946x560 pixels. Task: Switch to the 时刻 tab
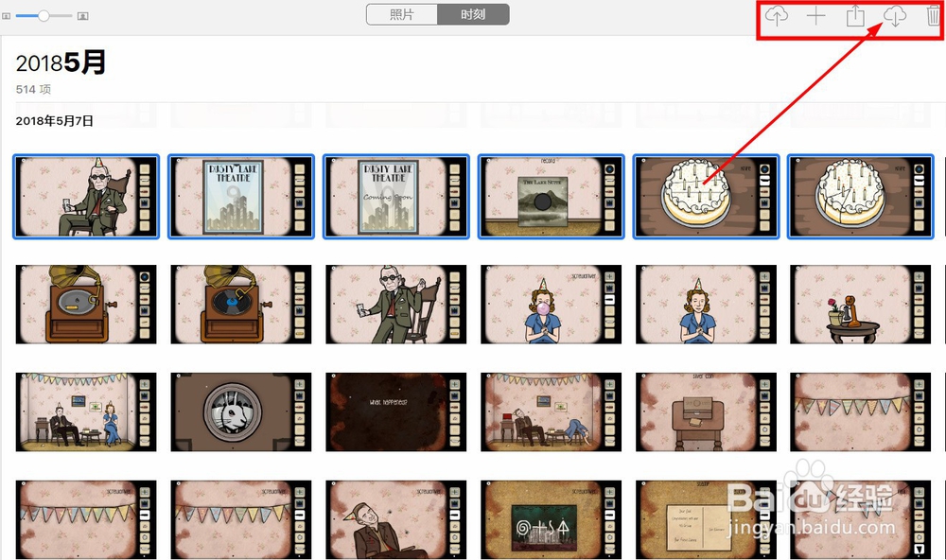tap(473, 14)
